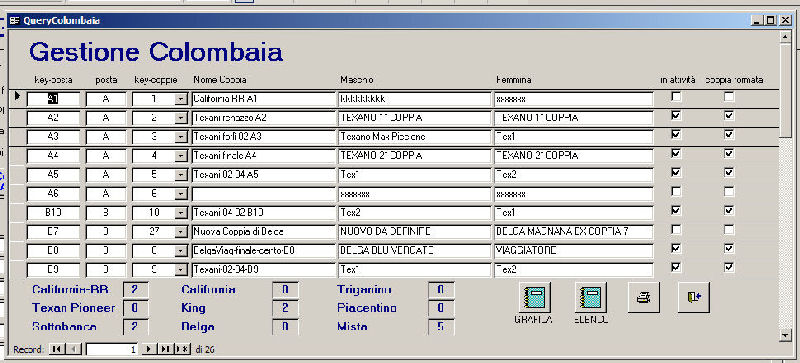Click the Texan Pioneer count box
Screen dimensions: 800x363
point(136,308)
